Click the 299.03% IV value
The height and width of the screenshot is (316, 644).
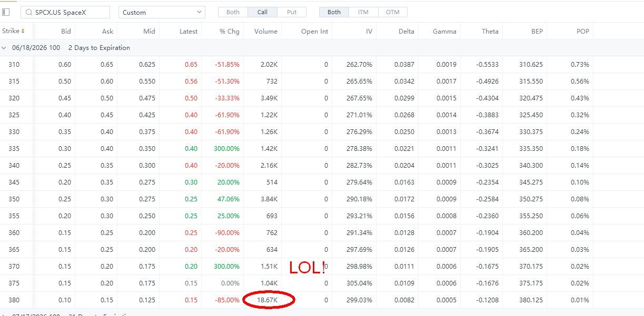(x=359, y=300)
